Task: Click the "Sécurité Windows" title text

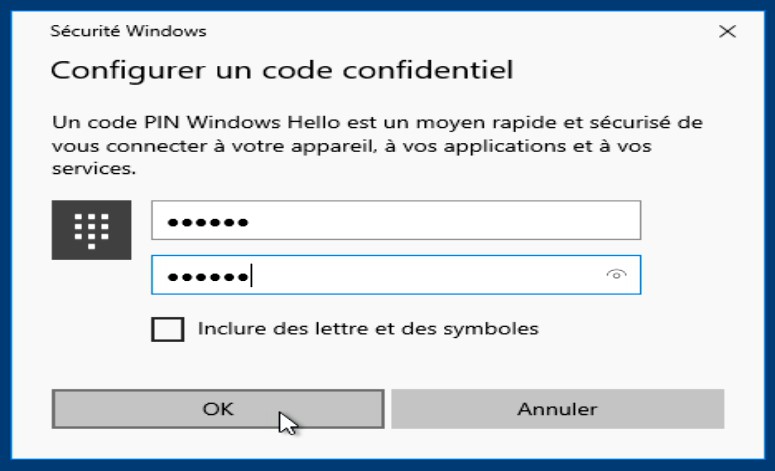Action: [128, 31]
